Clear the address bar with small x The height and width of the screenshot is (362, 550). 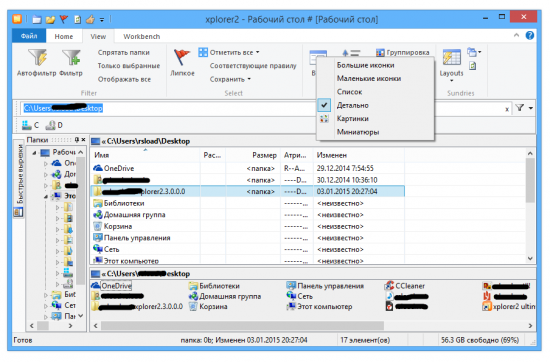[x=507, y=109]
